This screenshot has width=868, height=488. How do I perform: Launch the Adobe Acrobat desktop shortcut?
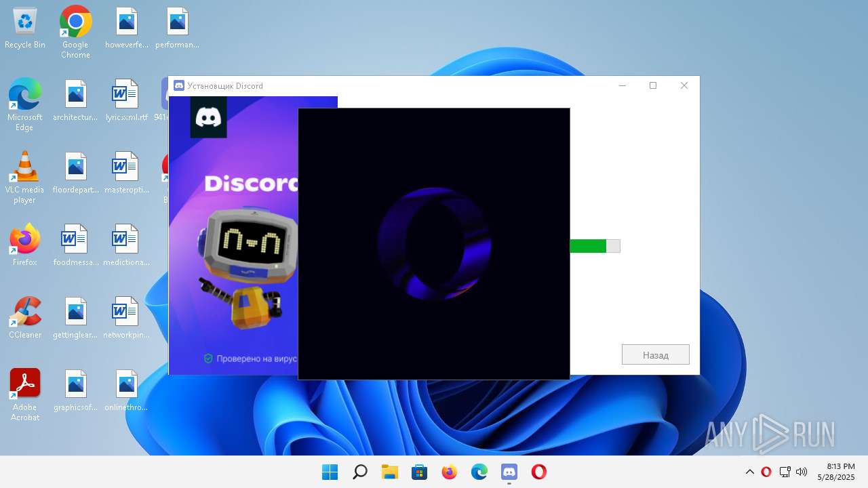click(25, 396)
